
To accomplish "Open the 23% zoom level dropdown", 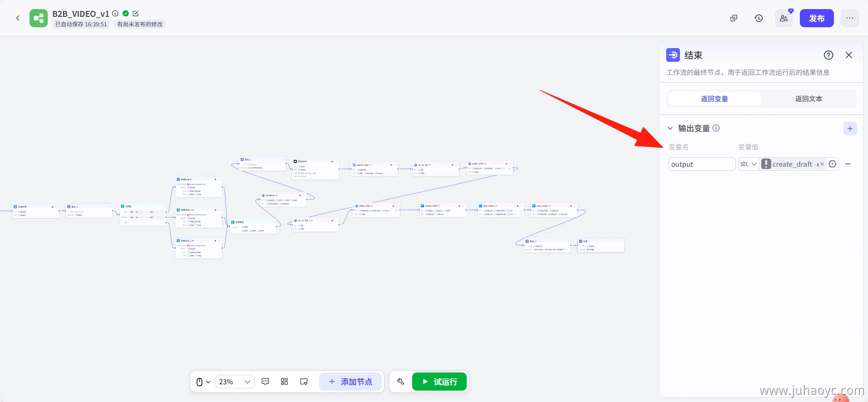I will [x=234, y=382].
